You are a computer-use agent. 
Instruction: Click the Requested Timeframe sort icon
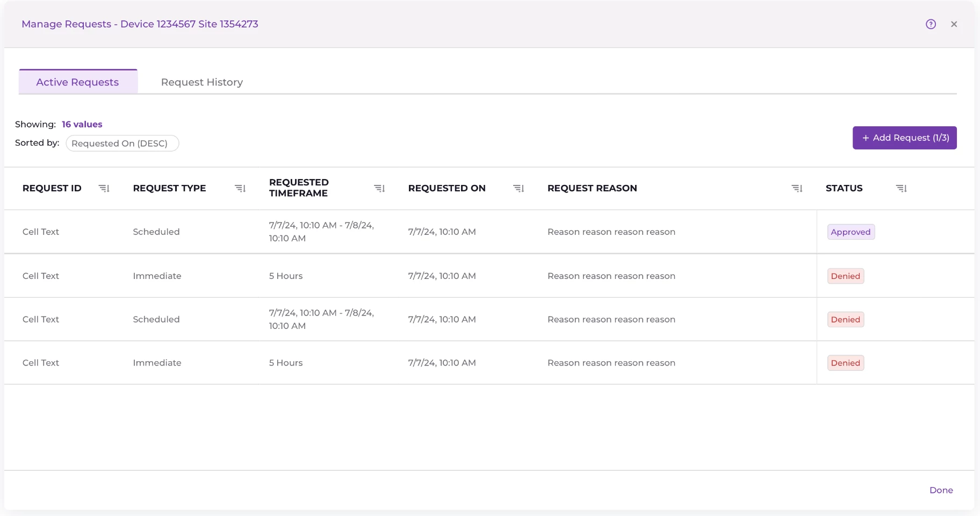pos(379,188)
